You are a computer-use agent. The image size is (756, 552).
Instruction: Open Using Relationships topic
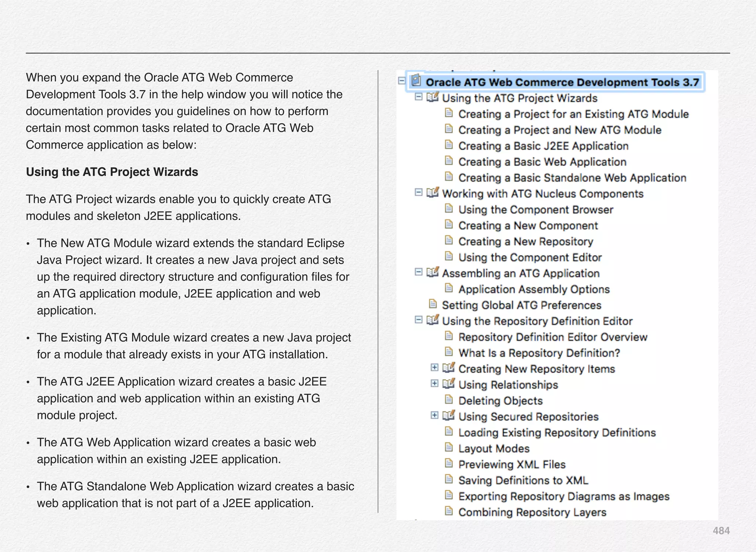tap(508, 385)
